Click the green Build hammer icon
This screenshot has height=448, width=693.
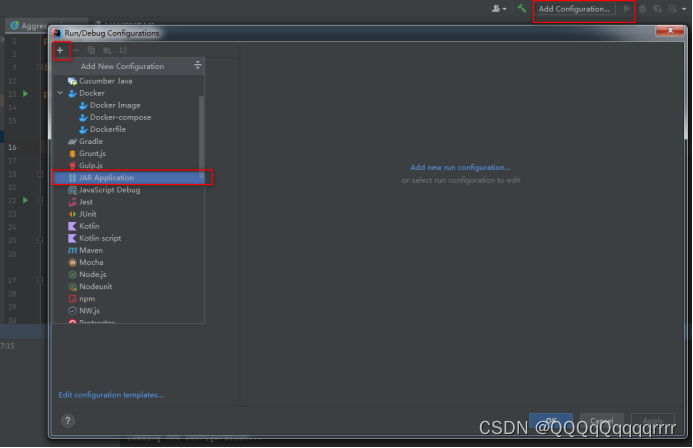coord(522,8)
